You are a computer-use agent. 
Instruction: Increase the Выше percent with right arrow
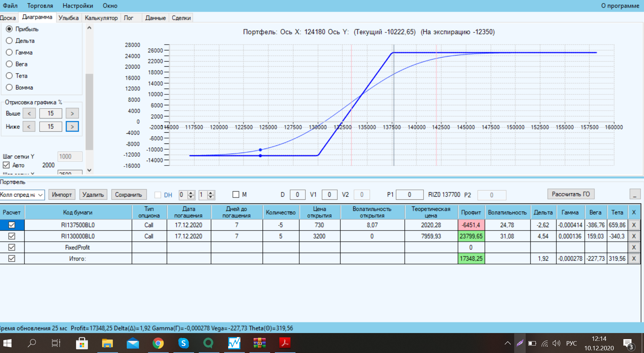click(72, 113)
